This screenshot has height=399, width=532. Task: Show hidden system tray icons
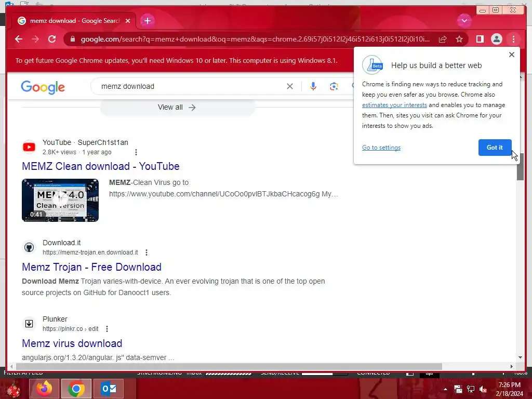[x=445, y=389]
